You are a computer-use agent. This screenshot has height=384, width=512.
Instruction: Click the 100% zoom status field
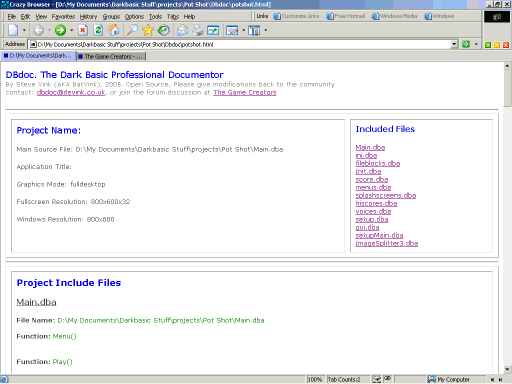(x=314, y=379)
